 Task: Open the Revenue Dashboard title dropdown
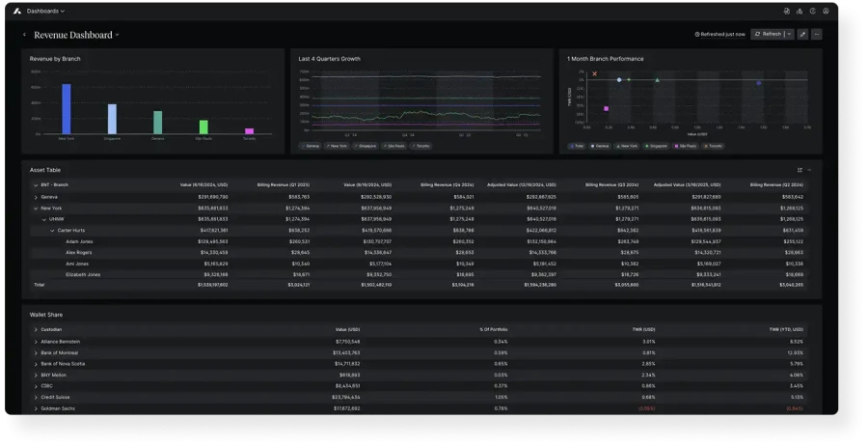[x=118, y=35]
